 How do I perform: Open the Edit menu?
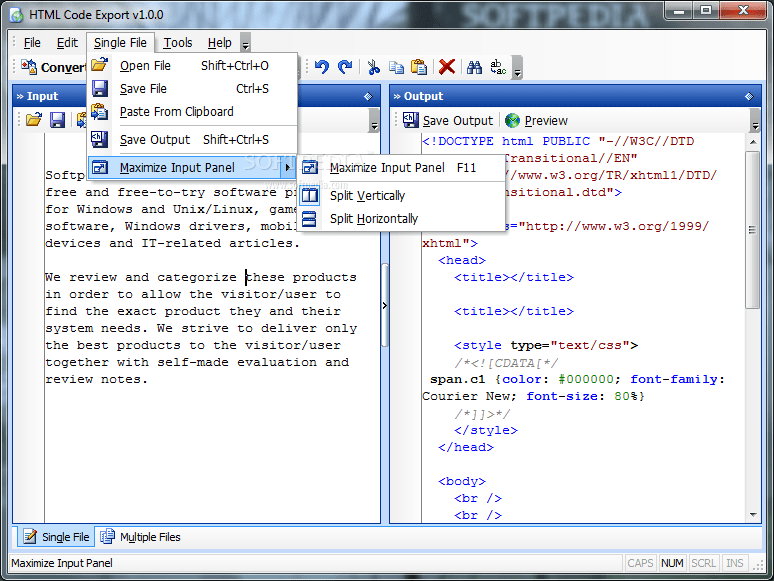[x=67, y=43]
